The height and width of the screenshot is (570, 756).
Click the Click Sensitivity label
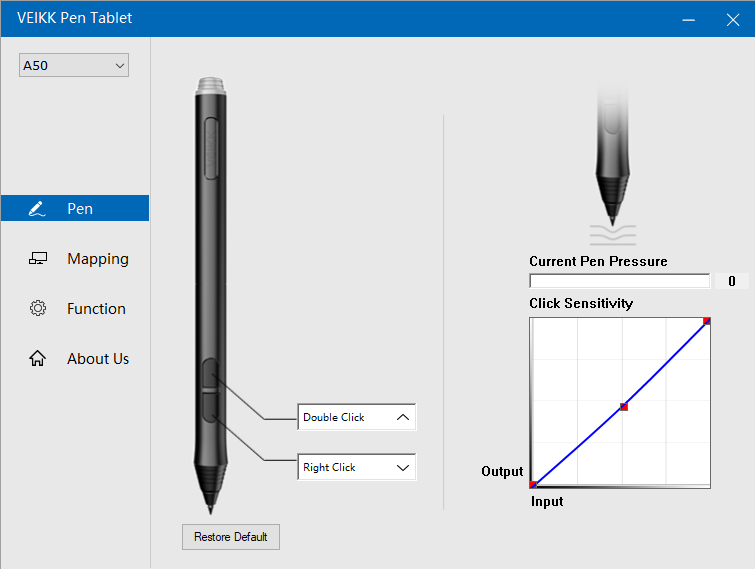[x=581, y=303]
